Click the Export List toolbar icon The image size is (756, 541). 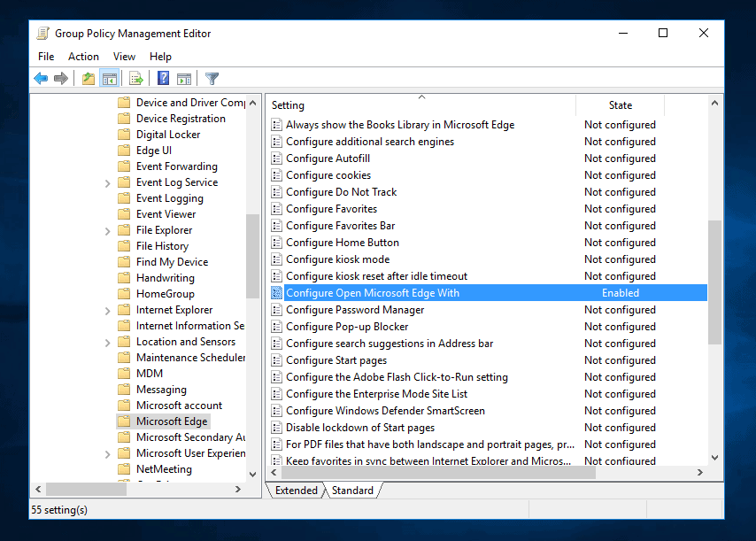click(x=136, y=78)
